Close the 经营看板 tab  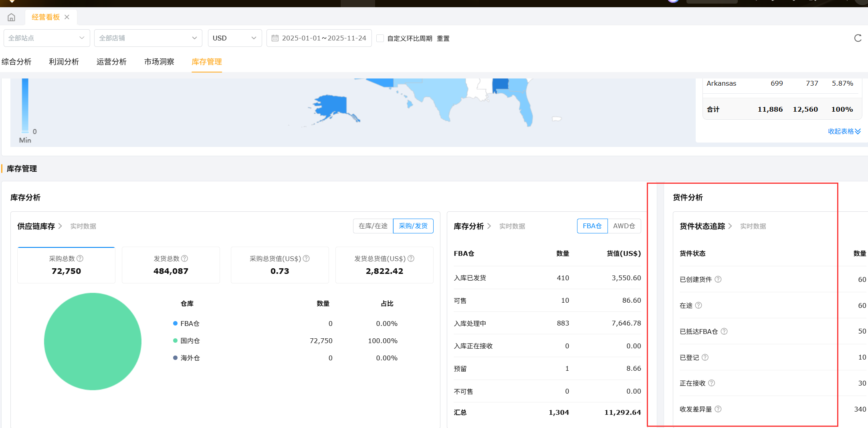pyautogui.click(x=67, y=17)
